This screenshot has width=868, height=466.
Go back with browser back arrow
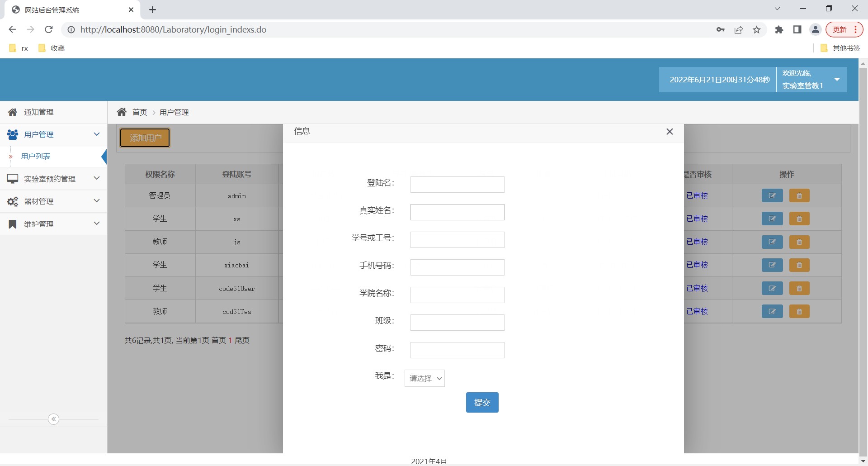click(12, 29)
